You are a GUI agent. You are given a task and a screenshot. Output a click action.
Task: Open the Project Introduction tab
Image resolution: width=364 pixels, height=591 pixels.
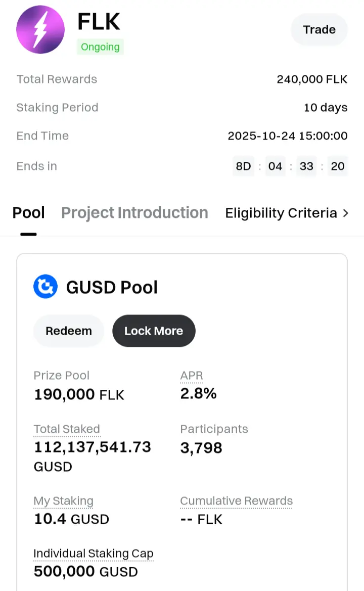(134, 213)
